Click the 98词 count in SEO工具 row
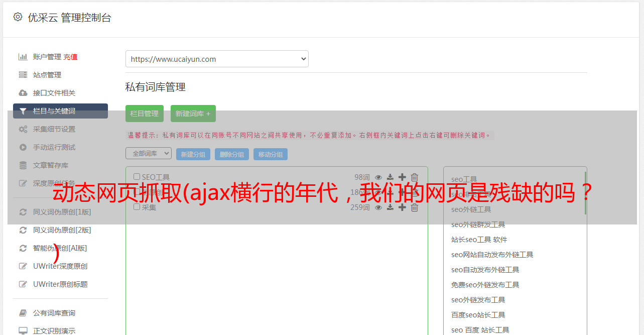Screen dimensions: 644x335 pos(362,177)
